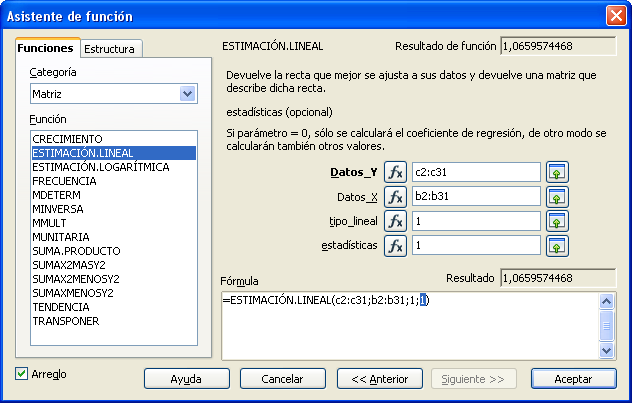Click the Cancelar button
632x403 pixels.
tap(282, 379)
